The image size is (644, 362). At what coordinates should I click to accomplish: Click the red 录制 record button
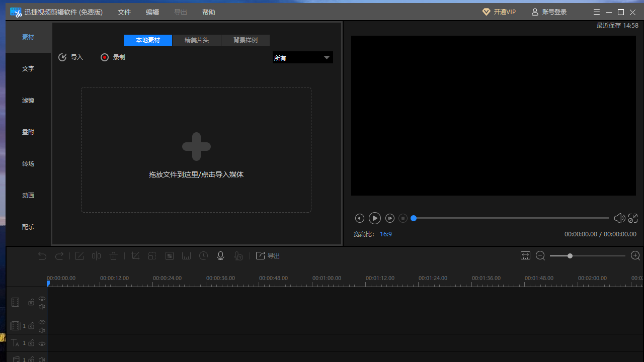click(105, 57)
